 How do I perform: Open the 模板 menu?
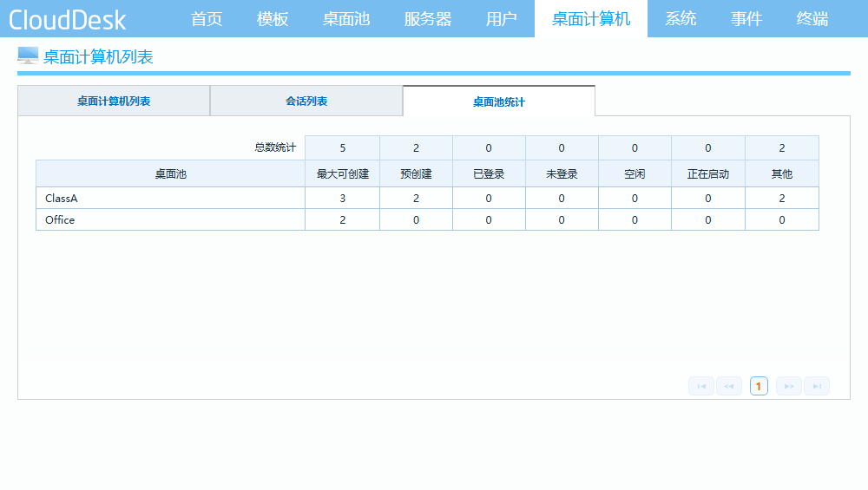coord(273,19)
